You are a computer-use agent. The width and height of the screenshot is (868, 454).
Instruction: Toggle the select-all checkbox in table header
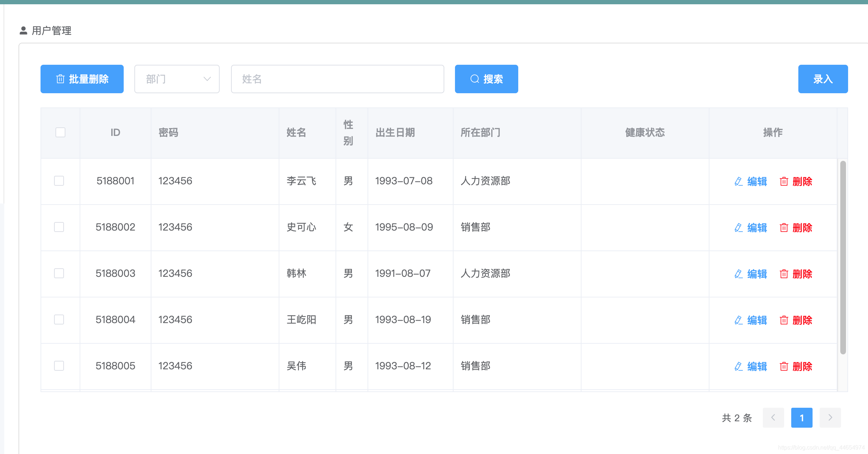coord(60,132)
